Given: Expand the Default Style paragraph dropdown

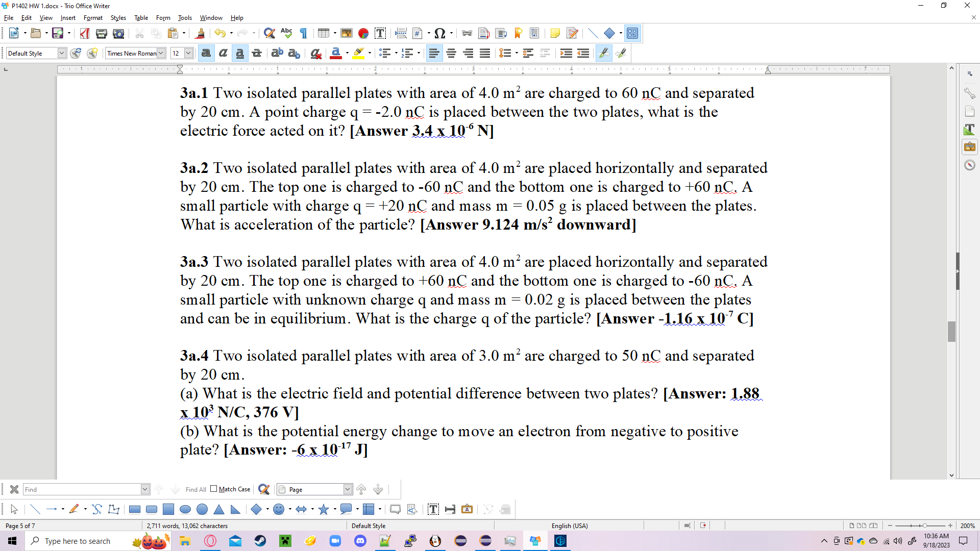Looking at the screenshot, I should click(62, 53).
